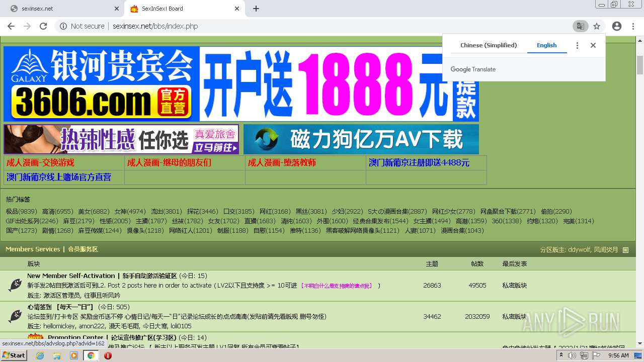The width and height of the screenshot is (644, 362).
Task: Open the 3606.com Galaxy banner ad
Action: point(241,84)
